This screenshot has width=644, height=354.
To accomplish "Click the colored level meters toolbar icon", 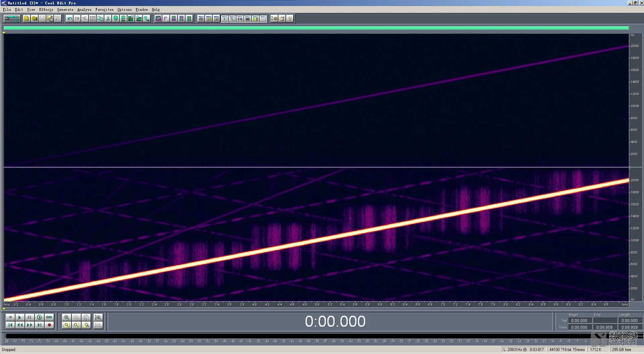I will (x=255, y=18).
